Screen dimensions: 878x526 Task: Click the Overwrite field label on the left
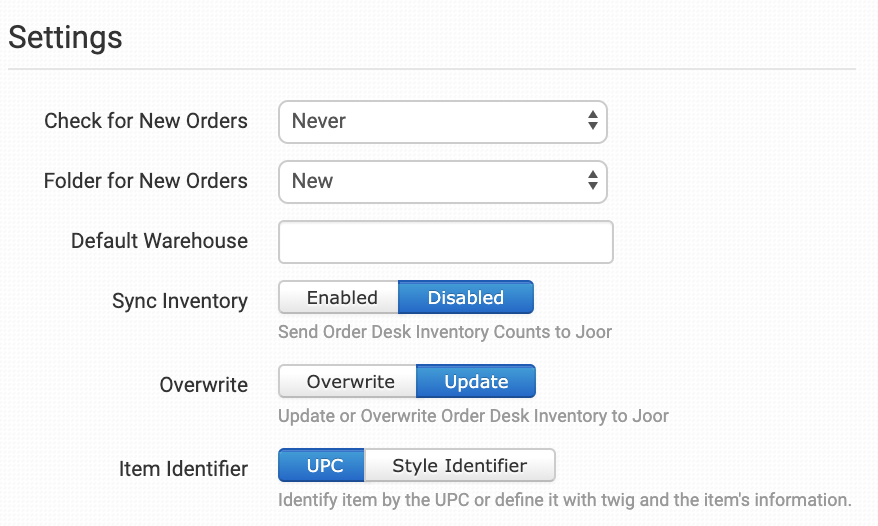(x=204, y=385)
